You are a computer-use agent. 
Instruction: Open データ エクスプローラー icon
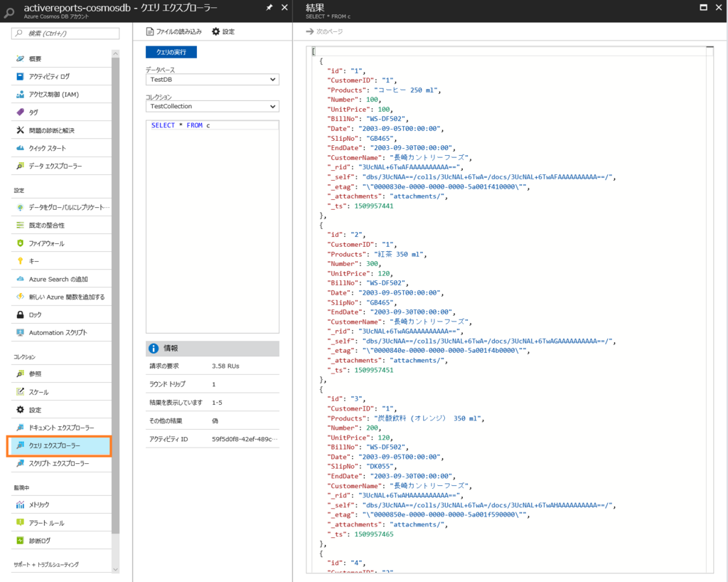20,166
